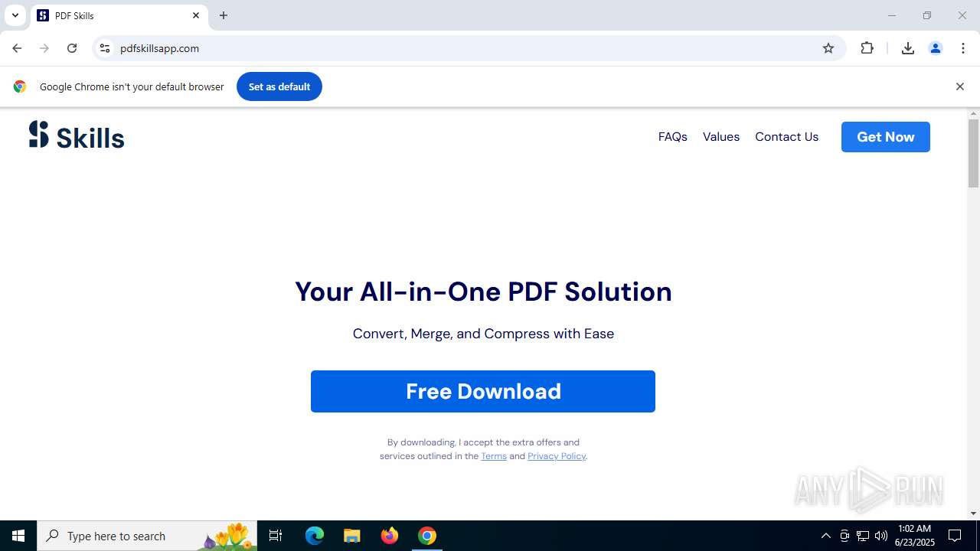Show hidden system tray icons
This screenshot has width=980, height=551.
coord(825,536)
